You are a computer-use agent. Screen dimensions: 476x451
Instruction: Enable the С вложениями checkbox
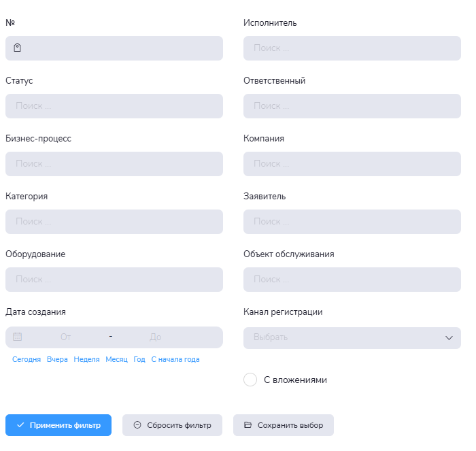(250, 380)
